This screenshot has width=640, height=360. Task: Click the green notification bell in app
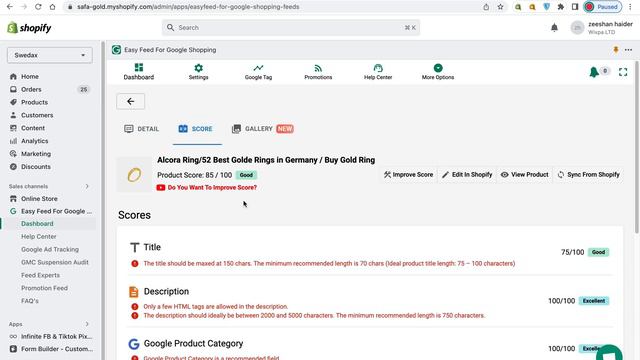pos(594,72)
